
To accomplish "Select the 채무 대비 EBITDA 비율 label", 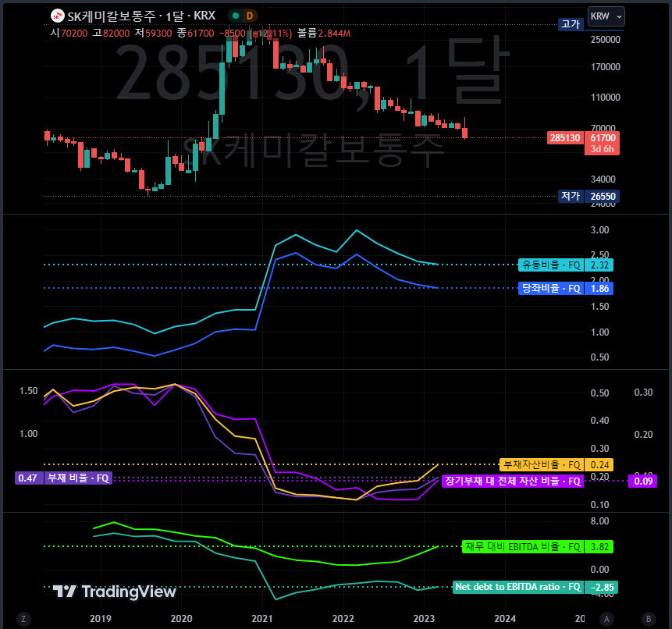I will point(523,547).
